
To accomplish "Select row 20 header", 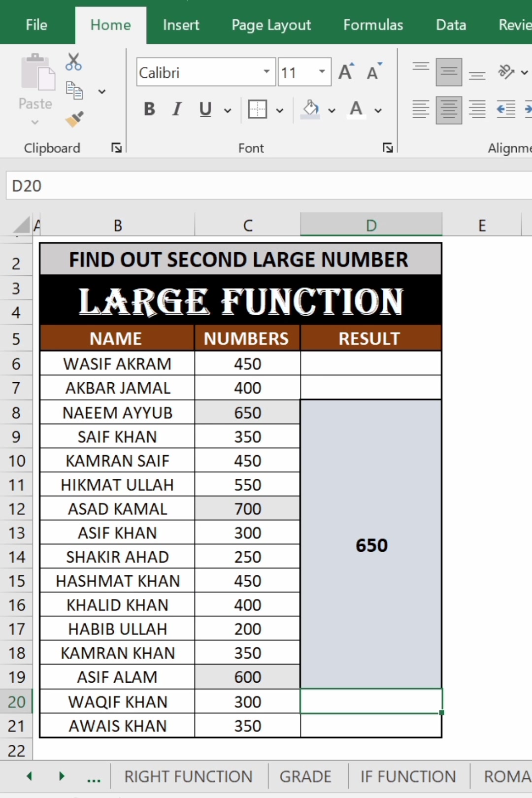I will coord(16,701).
